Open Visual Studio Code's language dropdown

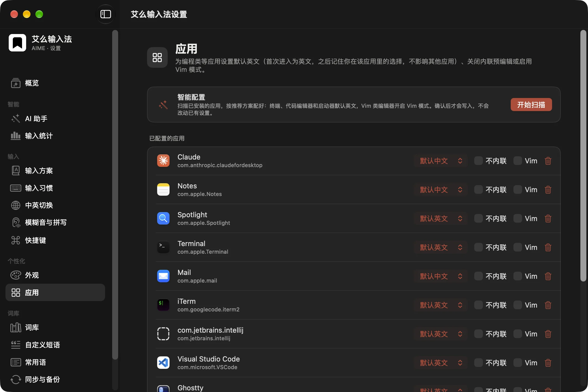[x=441, y=363]
